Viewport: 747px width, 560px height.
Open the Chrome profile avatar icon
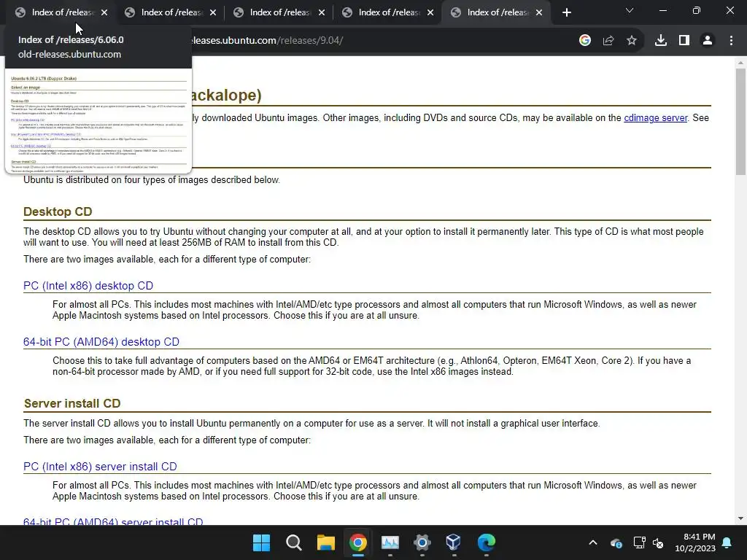point(708,41)
